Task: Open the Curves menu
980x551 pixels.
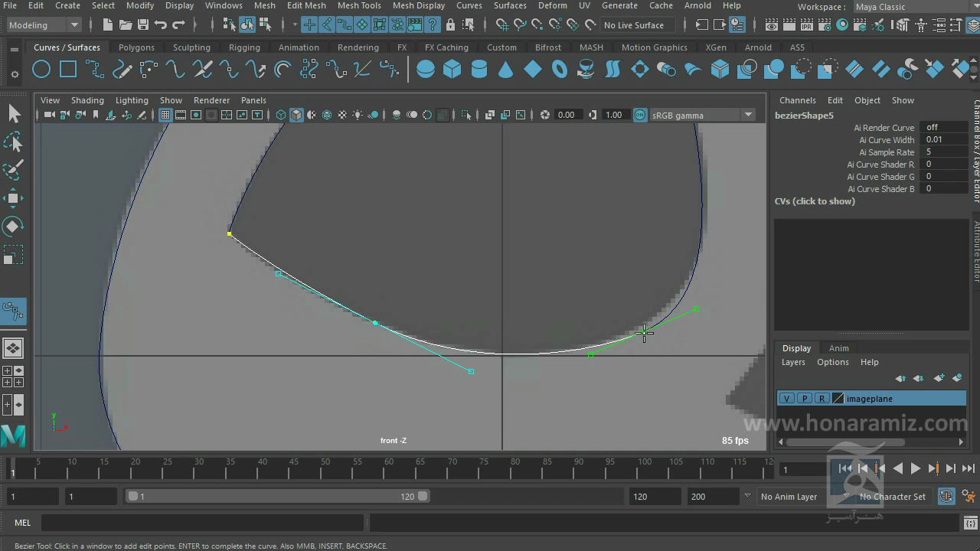Action: (x=469, y=5)
